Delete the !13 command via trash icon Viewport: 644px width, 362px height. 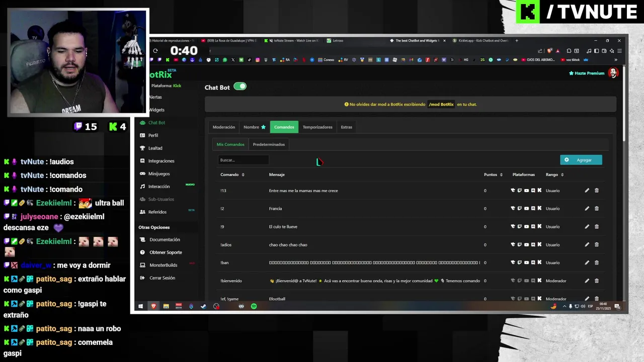597,191
